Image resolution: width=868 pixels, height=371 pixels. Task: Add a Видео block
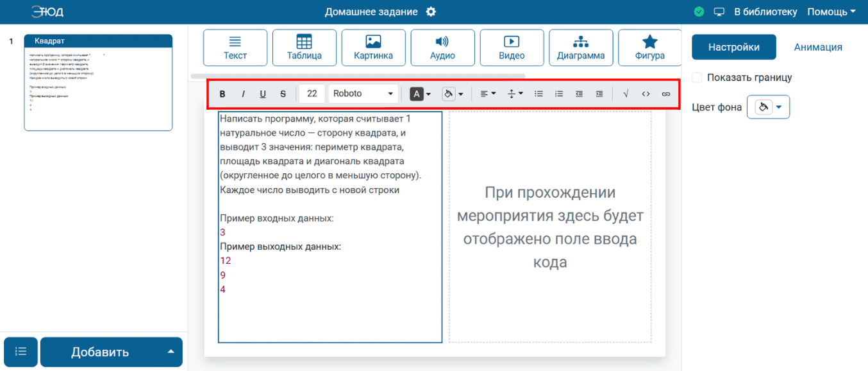[512, 47]
